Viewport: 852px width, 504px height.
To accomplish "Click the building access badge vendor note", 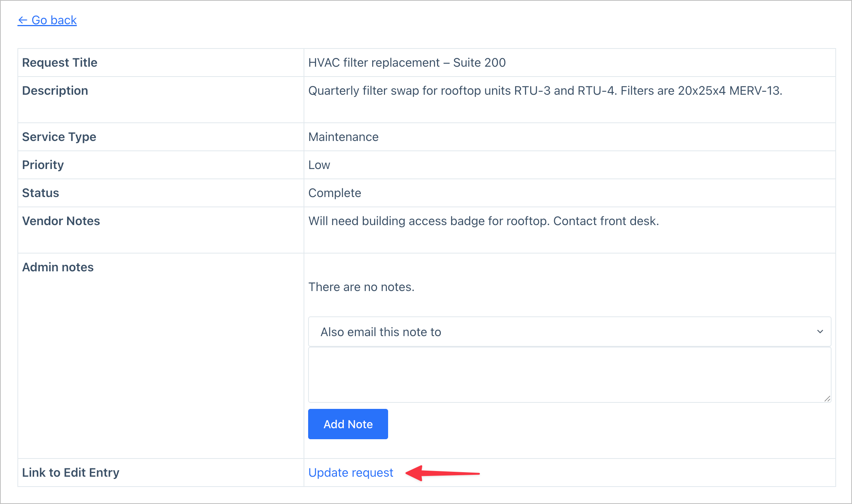I will 484,221.
